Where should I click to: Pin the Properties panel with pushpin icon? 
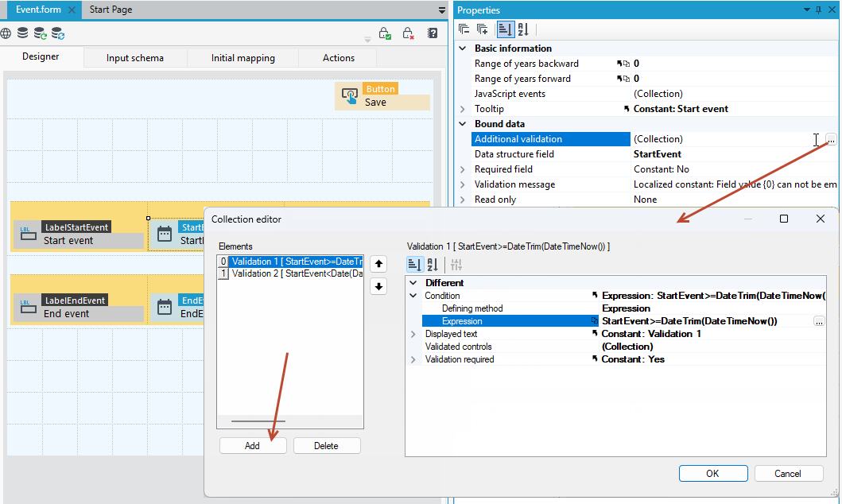(x=818, y=10)
